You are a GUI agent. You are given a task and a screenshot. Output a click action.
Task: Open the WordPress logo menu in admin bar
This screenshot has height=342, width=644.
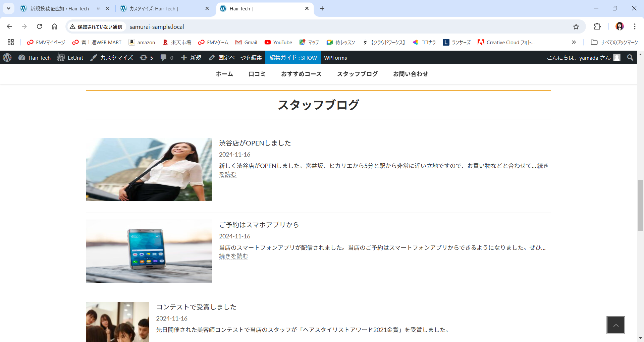click(x=7, y=58)
